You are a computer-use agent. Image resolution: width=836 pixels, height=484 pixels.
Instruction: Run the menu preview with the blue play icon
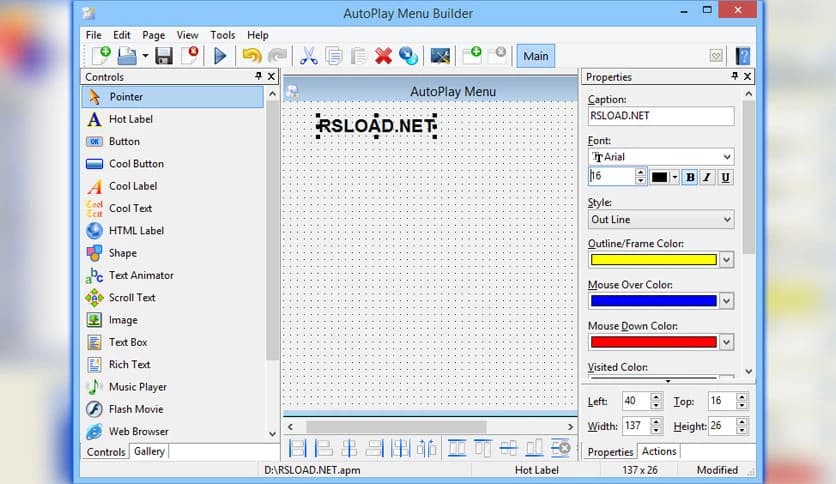pyautogui.click(x=220, y=55)
